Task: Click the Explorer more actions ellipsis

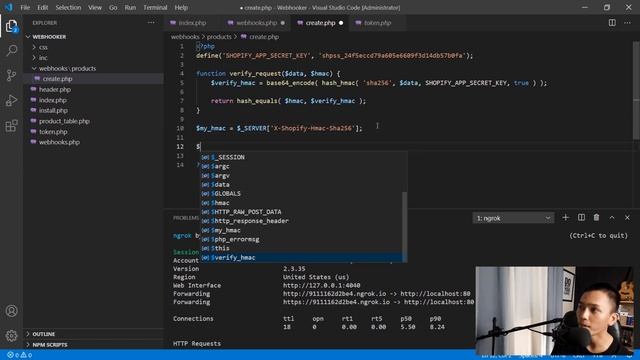Action: point(151,23)
